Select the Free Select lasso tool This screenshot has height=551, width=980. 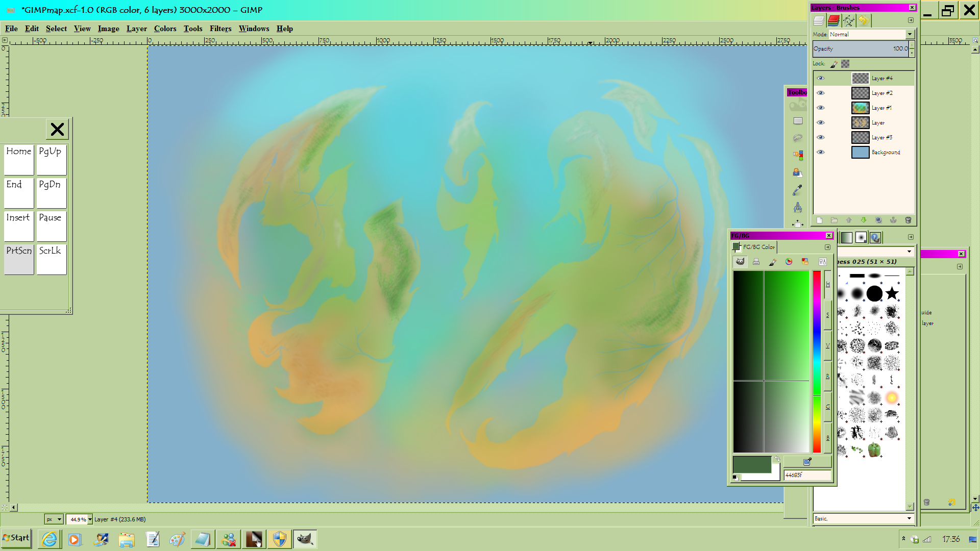pyautogui.click(x=798, y=138)
